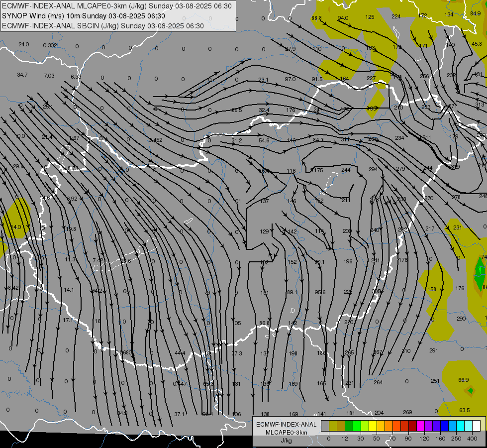Select the grid value 63.5
Image resolution: width=487 pixels, height=448 pixels.
[x=464, y=410]
